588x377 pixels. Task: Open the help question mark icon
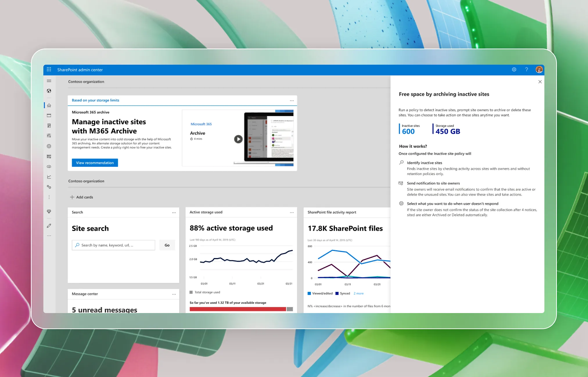(526, 70)
